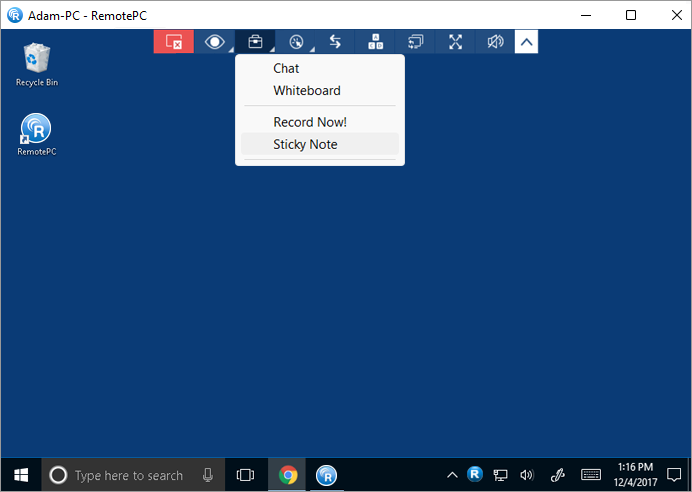Click the red disconnect session icon
Image resolution: width=692 pixels, height=492 pixels.
[x=173, y=42]
